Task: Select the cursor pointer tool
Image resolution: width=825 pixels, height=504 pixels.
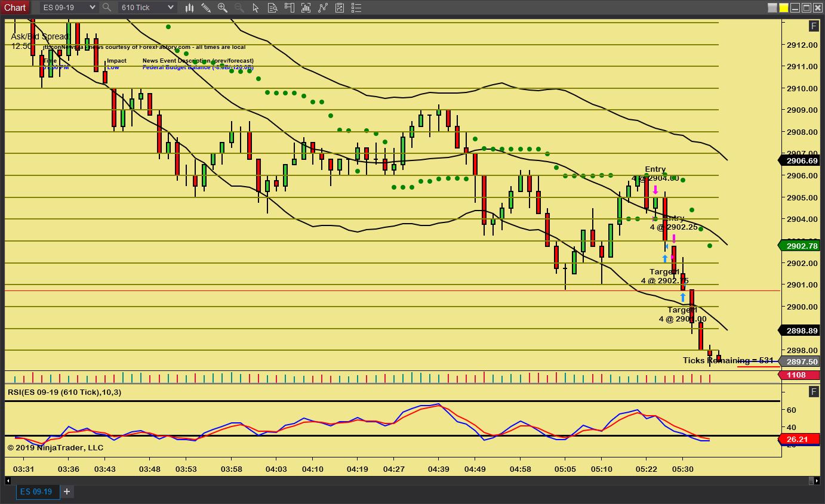Action: (x=256, y=7)
